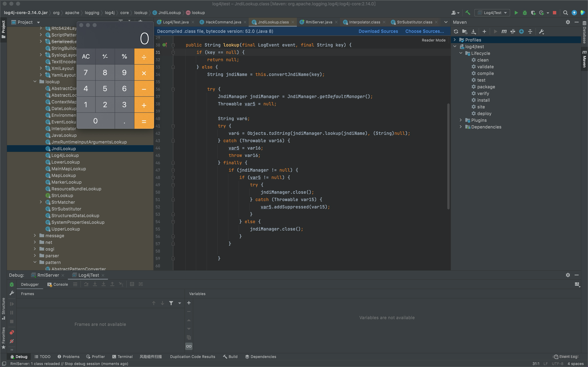Click the green Run triangle in top toolbar
Viewport: 588px width, 367px height.
pyautogui.click(x=516, y=13)
